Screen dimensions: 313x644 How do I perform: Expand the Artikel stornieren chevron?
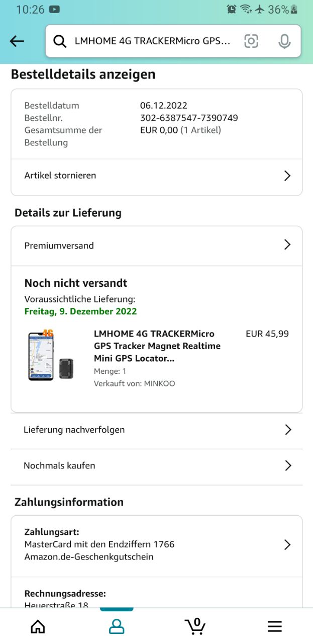pos(287,176)
